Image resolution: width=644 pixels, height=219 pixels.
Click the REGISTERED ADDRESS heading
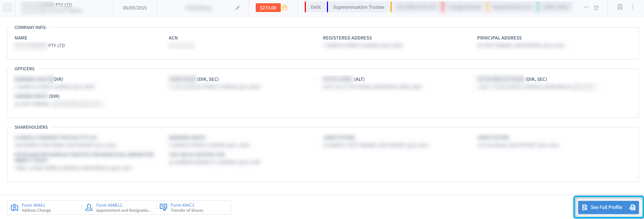click(347, 38)
